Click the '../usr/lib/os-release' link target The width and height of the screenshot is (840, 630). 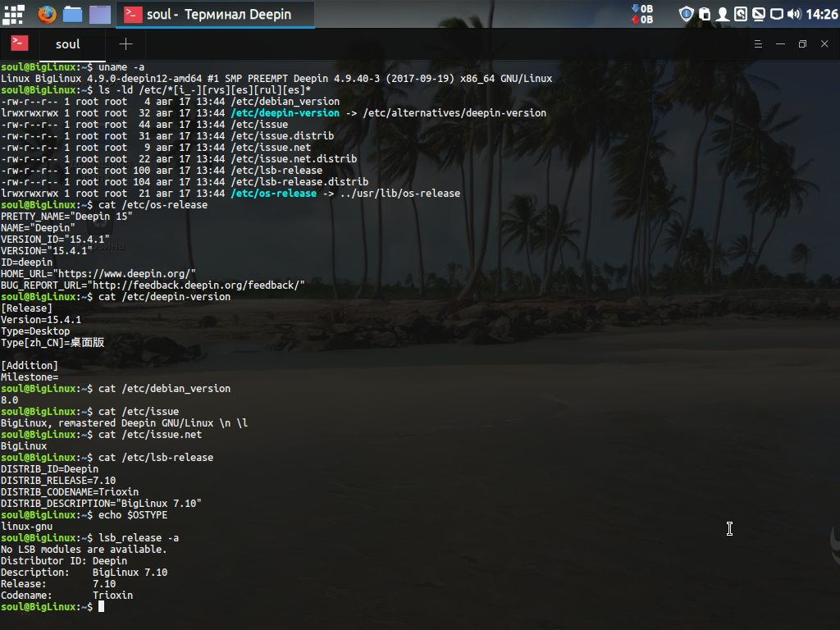tap(400, 194)
